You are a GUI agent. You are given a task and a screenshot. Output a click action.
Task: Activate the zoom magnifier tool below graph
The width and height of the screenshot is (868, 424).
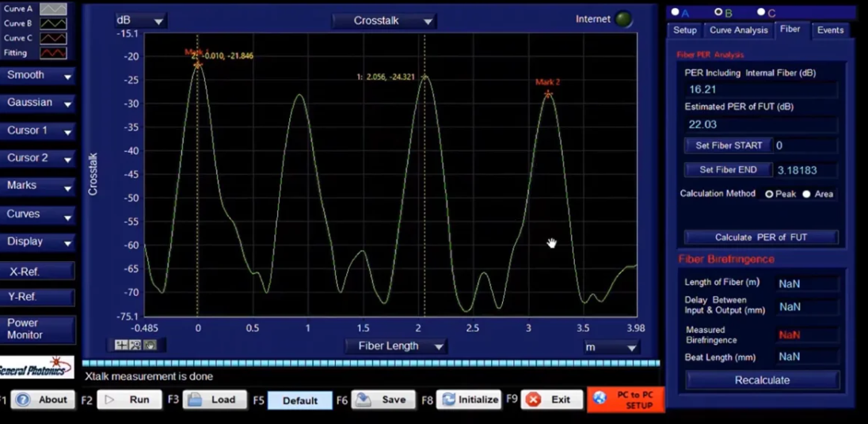[x=135, y=345]
